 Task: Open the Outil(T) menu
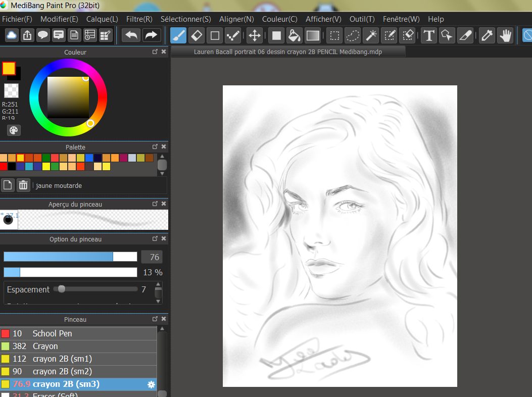point(362,19)
